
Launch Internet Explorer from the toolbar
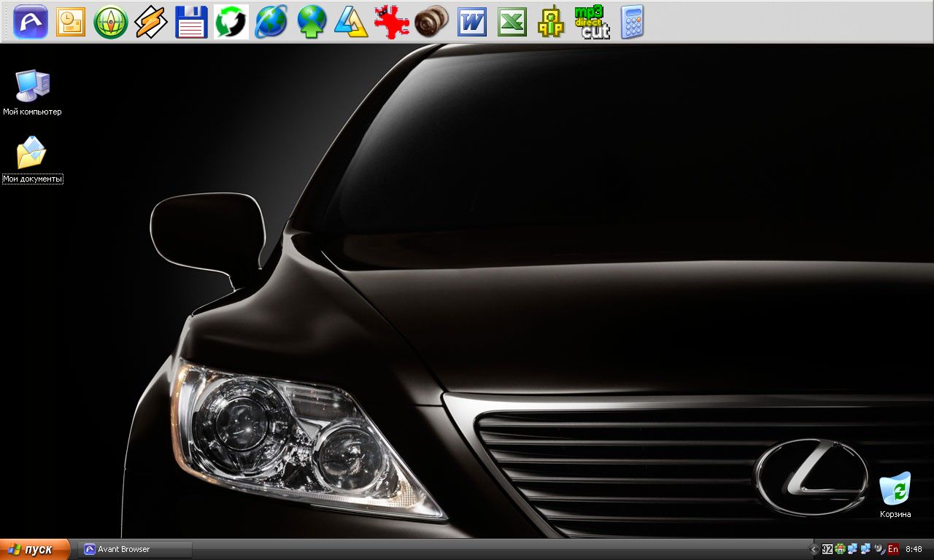click(x=271, y=22)
